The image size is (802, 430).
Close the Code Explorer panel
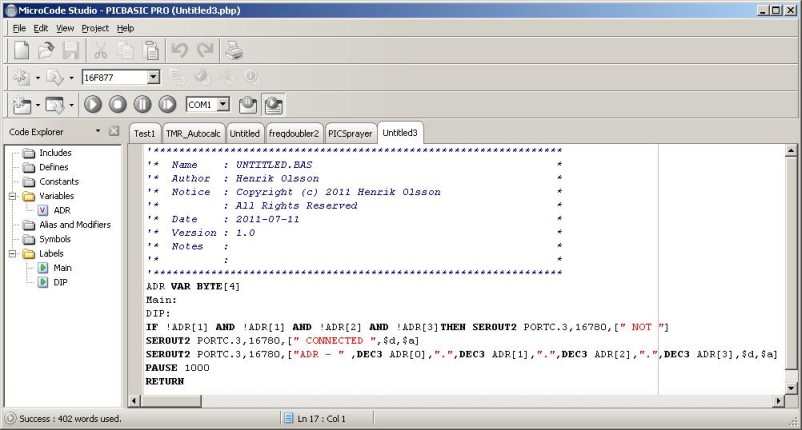[x=115, y=131]
